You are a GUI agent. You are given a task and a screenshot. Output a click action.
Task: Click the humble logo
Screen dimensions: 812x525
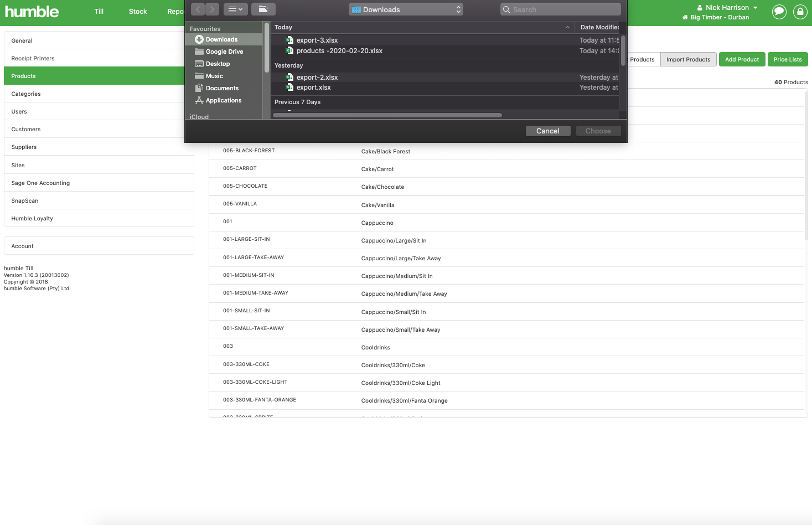coord(32,11)
